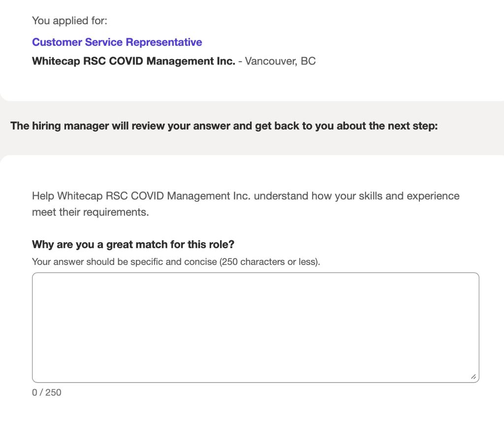
Task: Click the 0 / 250 character counter
Action: 46,392
